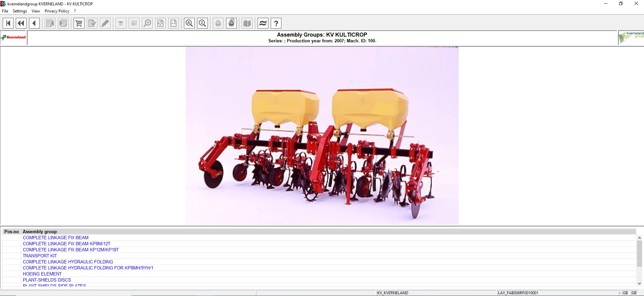This screenshot has height=296, width=644.
Task: Click the magnifier with number 2 icon
Action: pyautogui.click(x=202, y=23)
